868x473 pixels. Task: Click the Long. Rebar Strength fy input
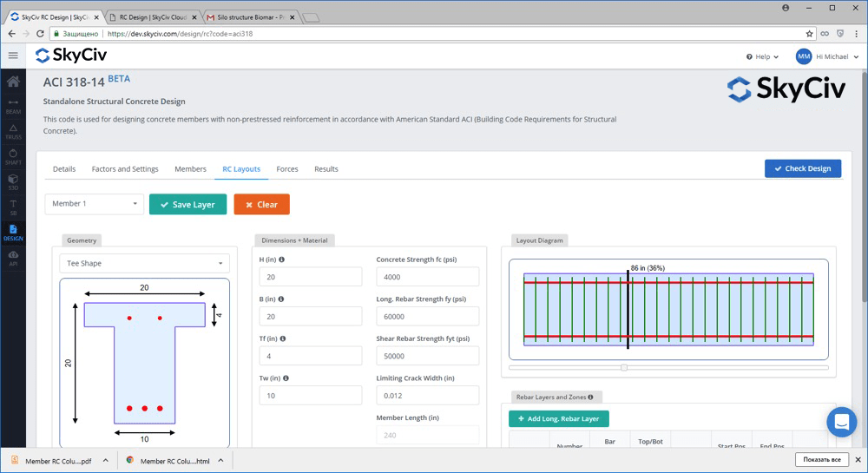click(x=427, y=317)
